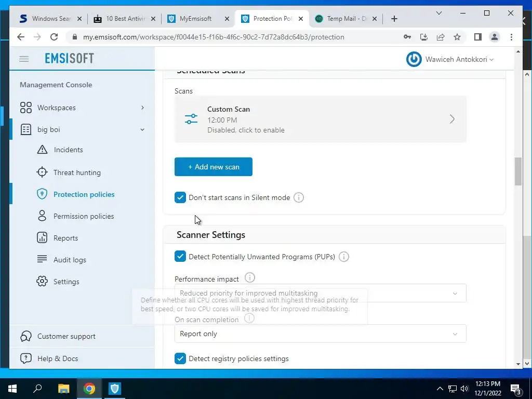Click the browser back arrow

[21, 37]
